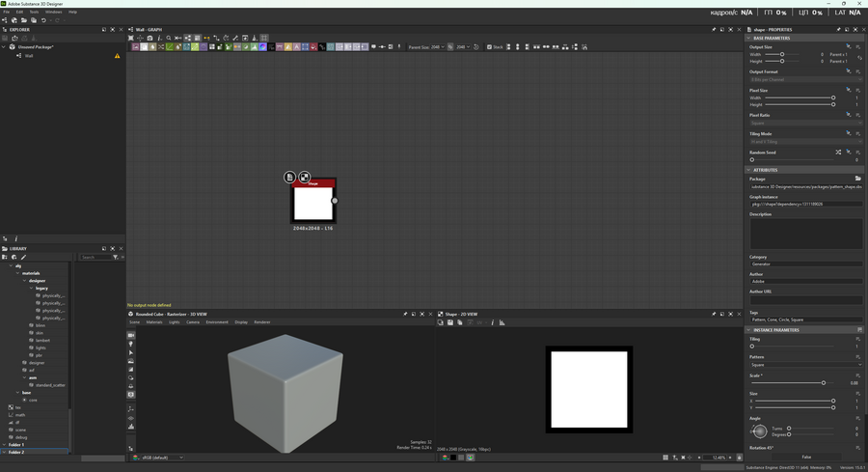
Task: Click the camera icon in the 3D view sidebar
Action: (131, 335)
